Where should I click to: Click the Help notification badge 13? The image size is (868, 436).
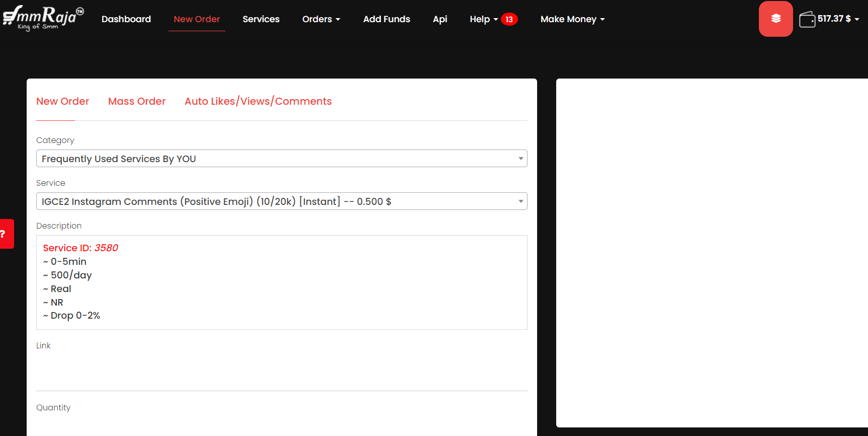(x=509, y=19)
